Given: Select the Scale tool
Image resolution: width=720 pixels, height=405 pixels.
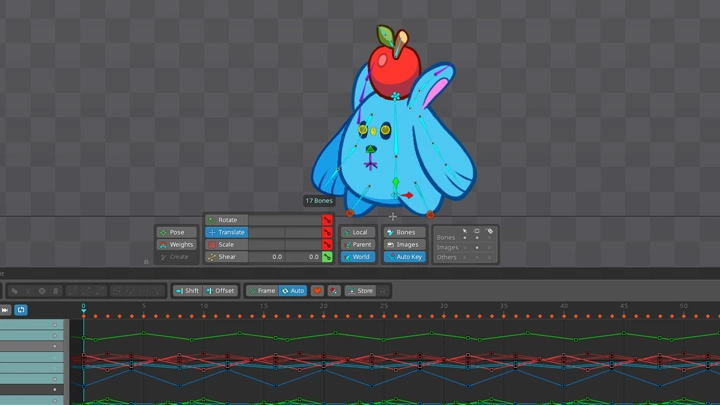Looking at the screenshot, I should coord(226,245).
